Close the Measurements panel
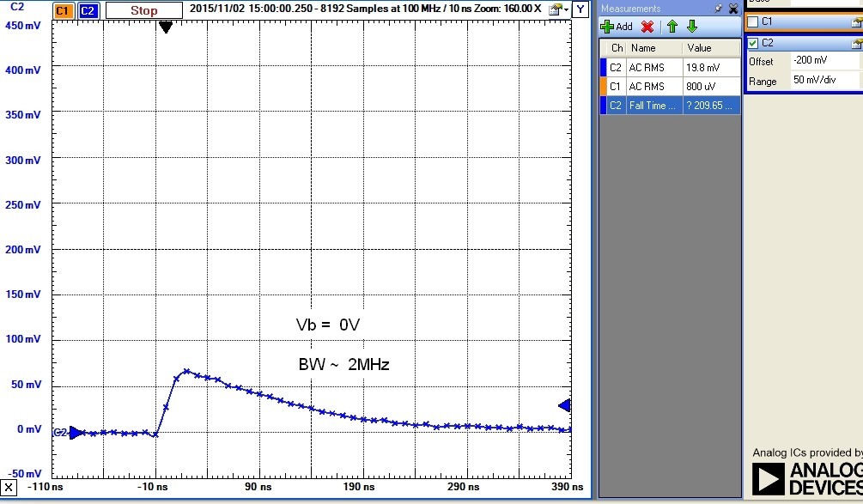Image resolution: width=863 pixels, height=504 pixels. 732,9
